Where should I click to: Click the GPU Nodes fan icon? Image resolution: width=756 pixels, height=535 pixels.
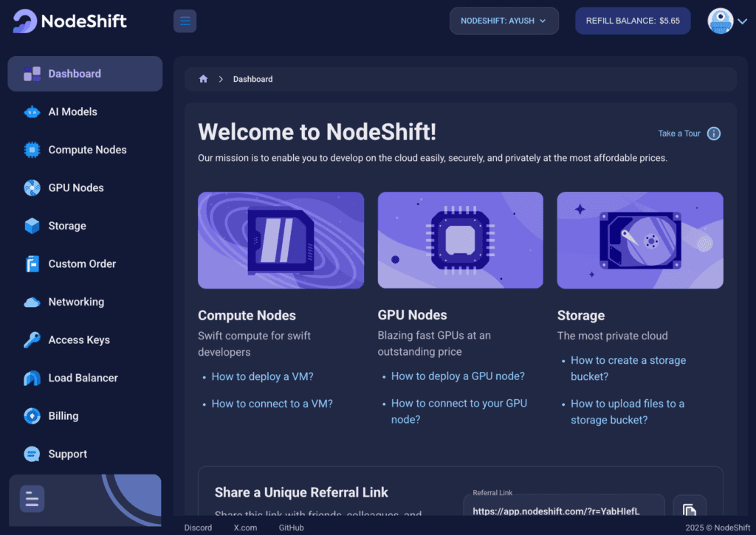click(x=32, y=188)
